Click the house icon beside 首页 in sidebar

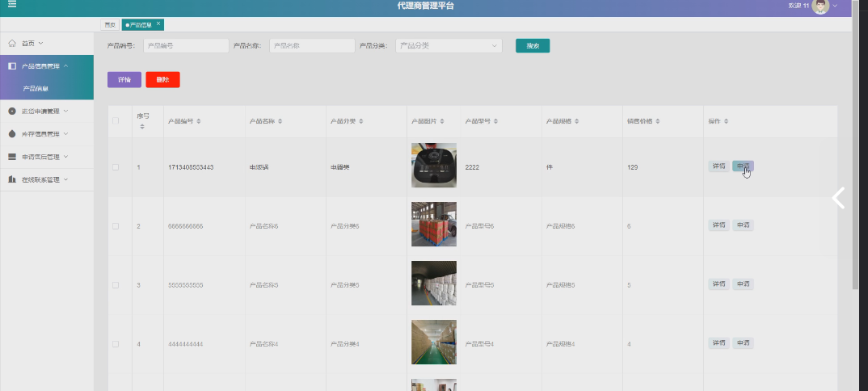pyautogui.click(x=12, y=43)
